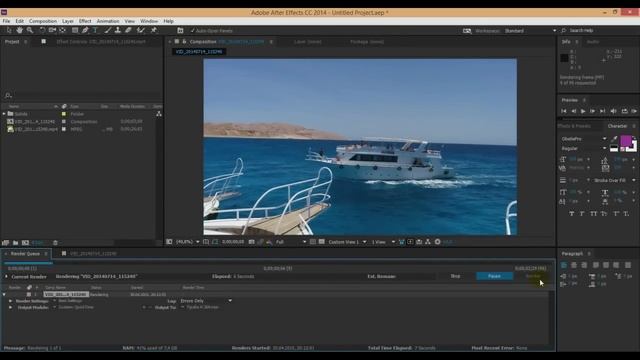Select the Horizontal Type tool
Image resolution: width=640 pixels, height=360 pixels.
95,30
